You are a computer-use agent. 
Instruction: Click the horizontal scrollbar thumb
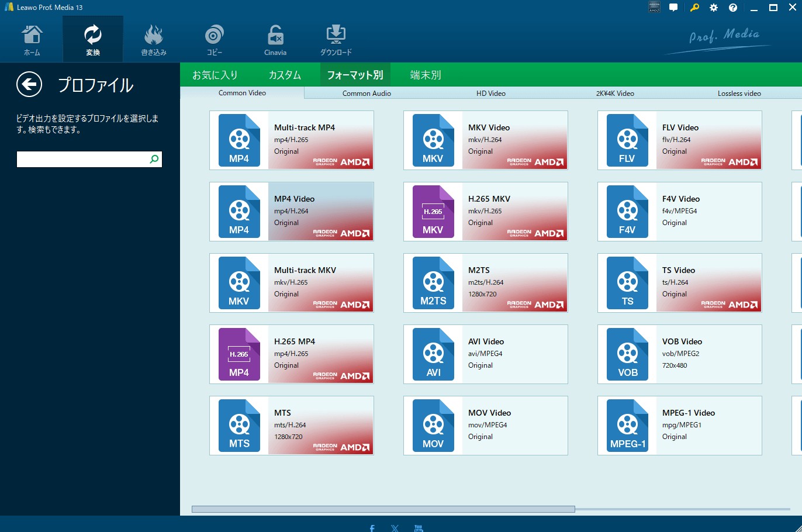click(383, 509)
